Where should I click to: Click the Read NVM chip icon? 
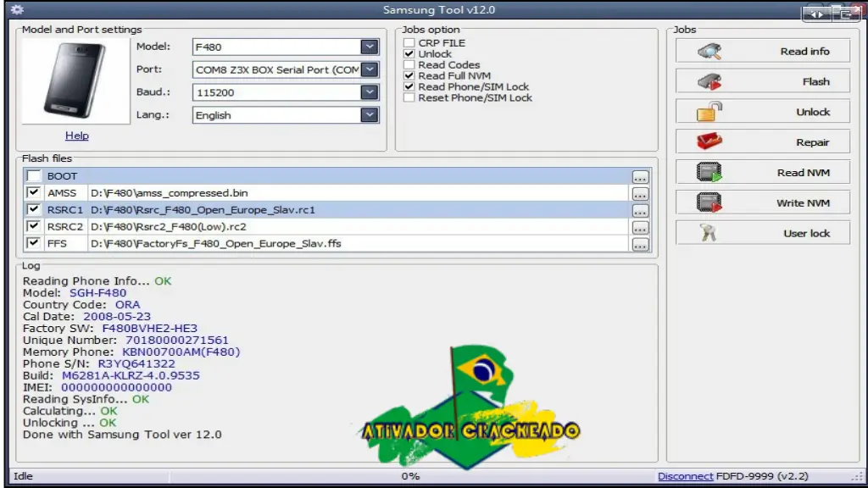point(709,172)
